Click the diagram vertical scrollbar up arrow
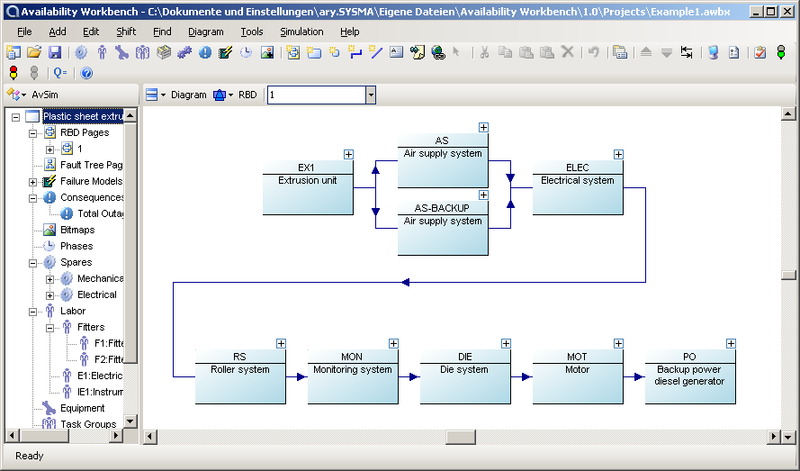 (788, 114)
